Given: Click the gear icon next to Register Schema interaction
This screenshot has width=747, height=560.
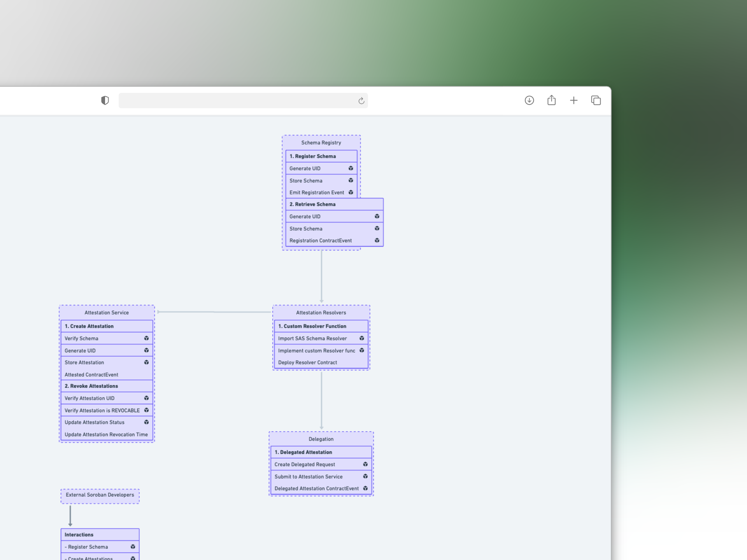Looking at the screenshot, I should coord(133,546).
